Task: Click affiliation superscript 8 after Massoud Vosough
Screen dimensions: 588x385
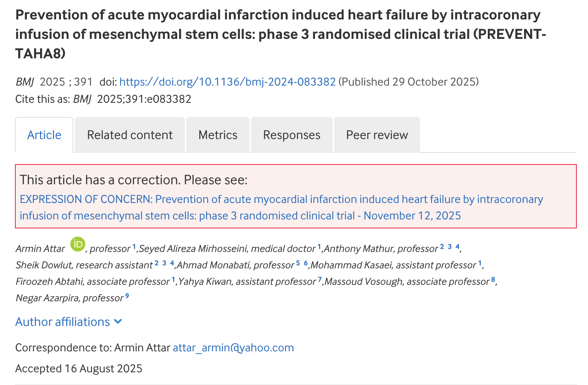Action: (493, 279)
